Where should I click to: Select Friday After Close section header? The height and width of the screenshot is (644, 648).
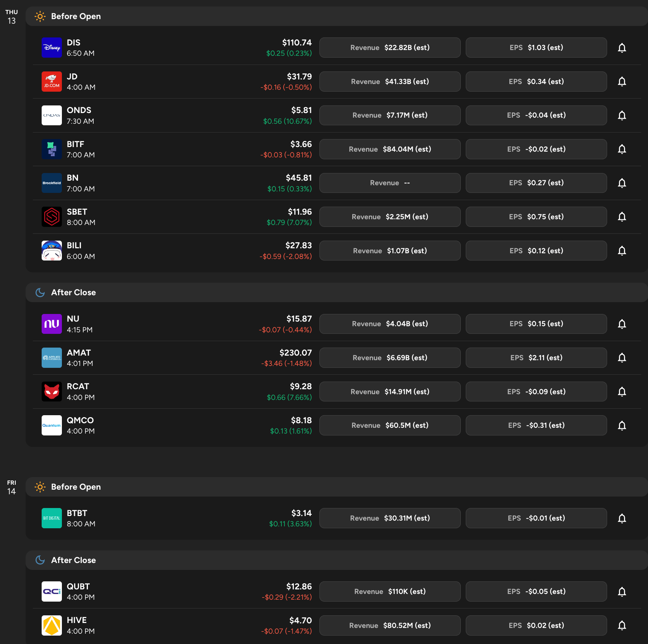click(x=337, y=560)
